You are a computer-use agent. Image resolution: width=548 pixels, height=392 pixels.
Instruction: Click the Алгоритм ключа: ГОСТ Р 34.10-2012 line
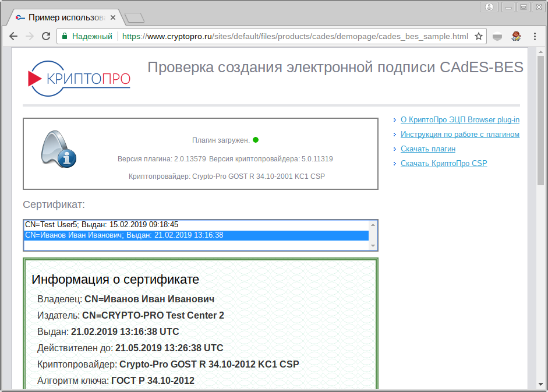pyautogui.click(x=116, y=380)
